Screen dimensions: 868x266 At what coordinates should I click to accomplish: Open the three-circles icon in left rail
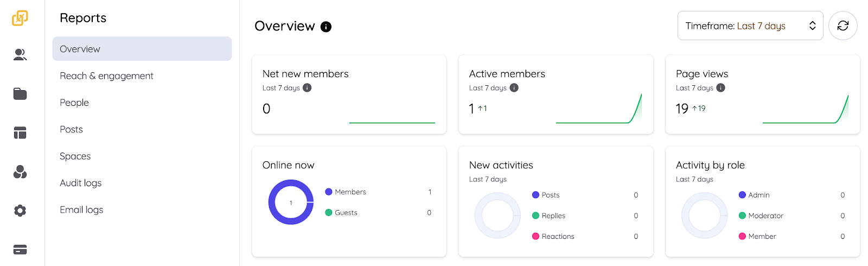click(20, 172)
